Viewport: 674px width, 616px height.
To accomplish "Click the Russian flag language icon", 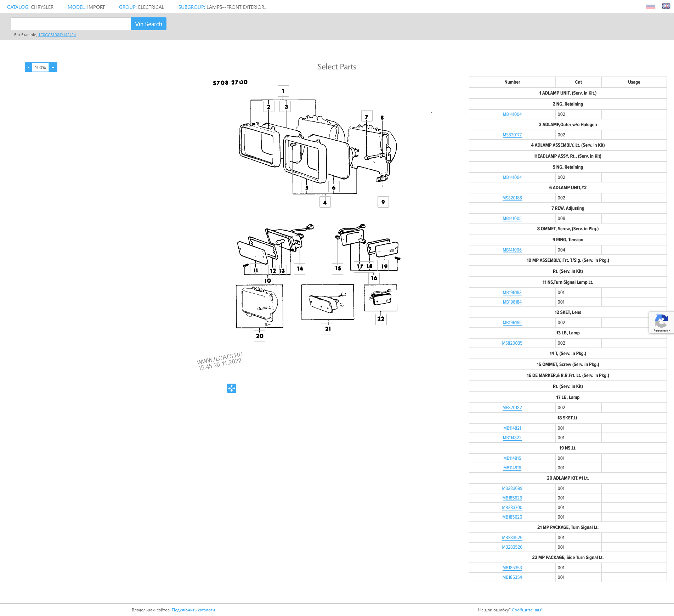I will [650, 6].
